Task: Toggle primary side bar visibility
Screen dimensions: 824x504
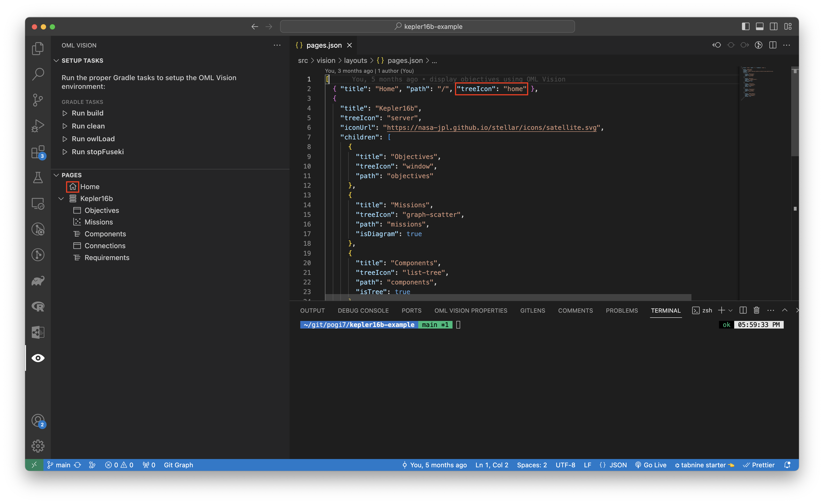Action: [x=745, y=26]
